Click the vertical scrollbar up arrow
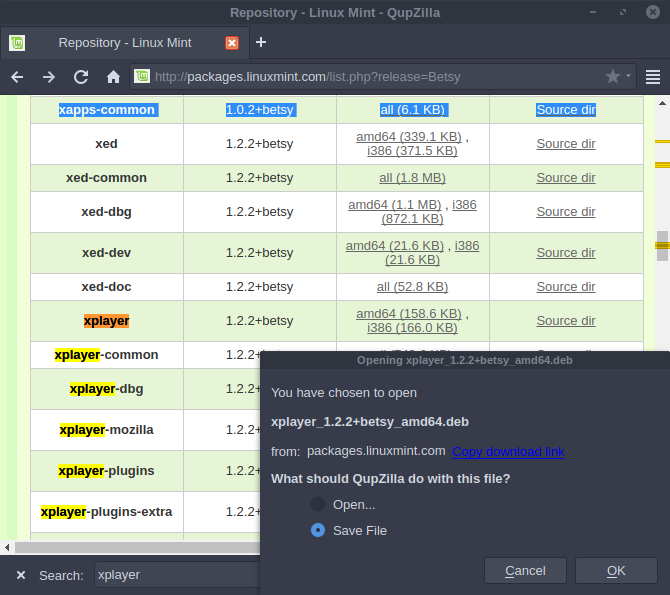The height and width of the screenshot is (595, 670). tap(662, 103)
